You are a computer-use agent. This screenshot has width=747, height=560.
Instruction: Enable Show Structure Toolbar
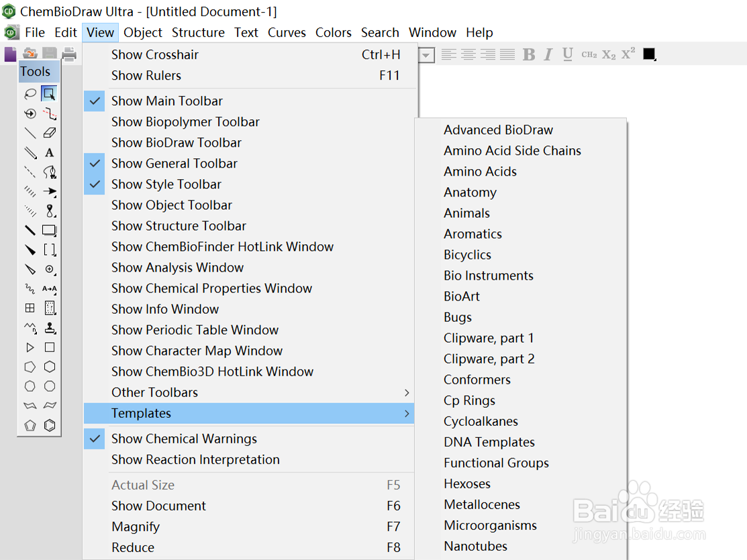point(250,226)
